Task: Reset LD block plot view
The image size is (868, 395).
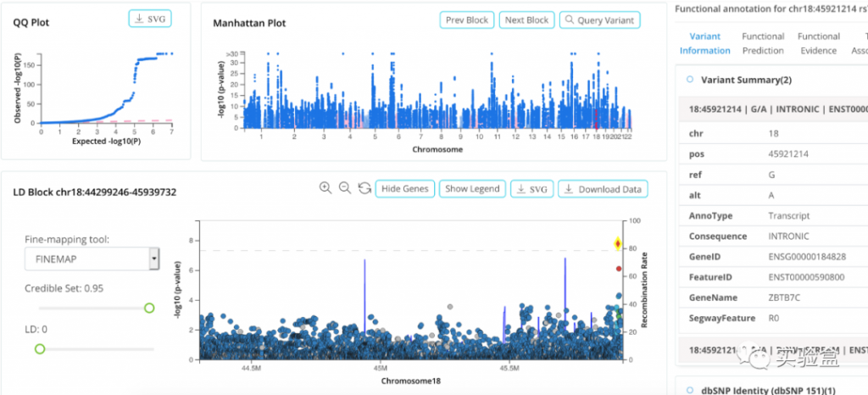Action: point(364,189)
